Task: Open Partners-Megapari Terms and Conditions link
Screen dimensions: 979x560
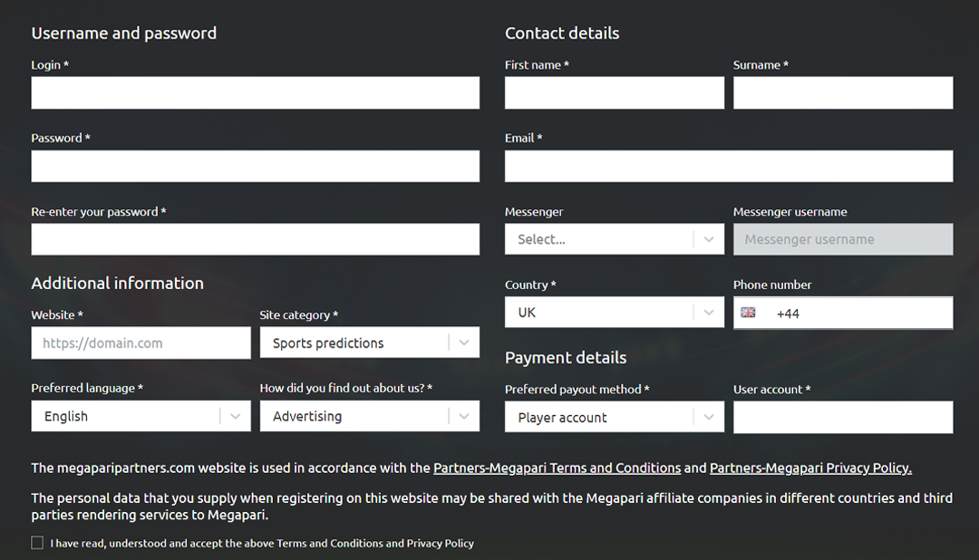Action: coord(557,468)
